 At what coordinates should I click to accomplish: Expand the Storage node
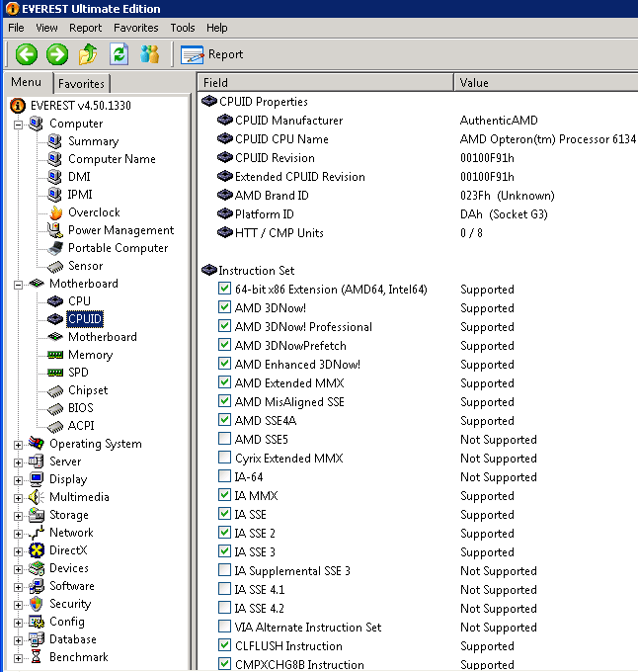click(x=18, y=516)
